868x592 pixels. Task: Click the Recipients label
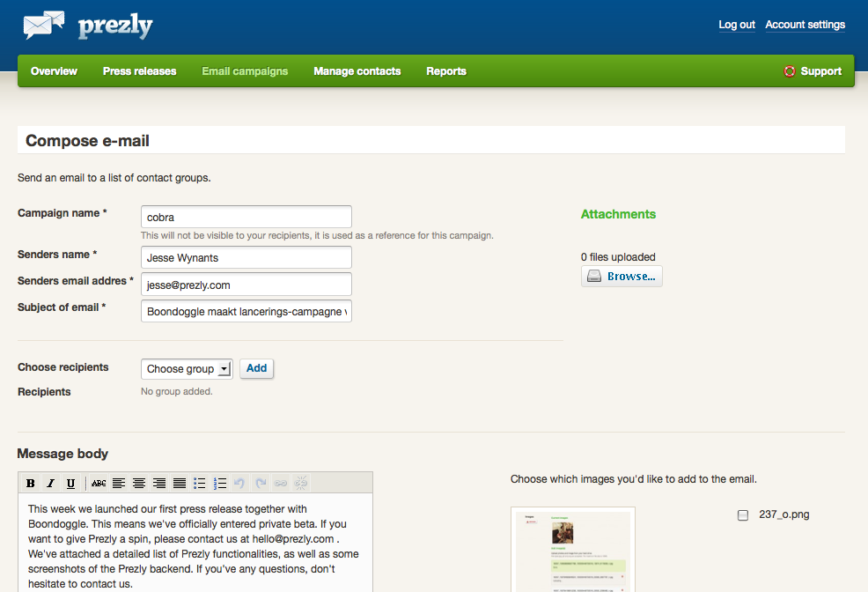click(x=44, y=392)
